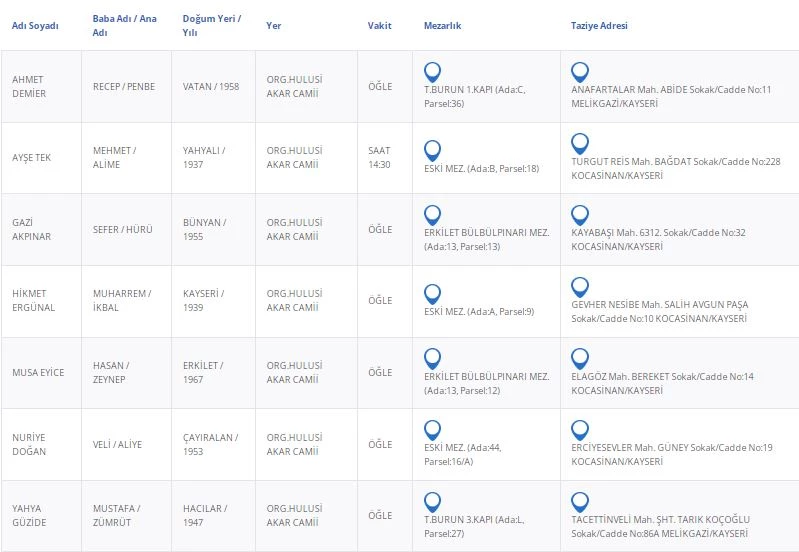799x552 pixels.
Task: Open Musa Eyice's condolence address pin
Action: 579,358
